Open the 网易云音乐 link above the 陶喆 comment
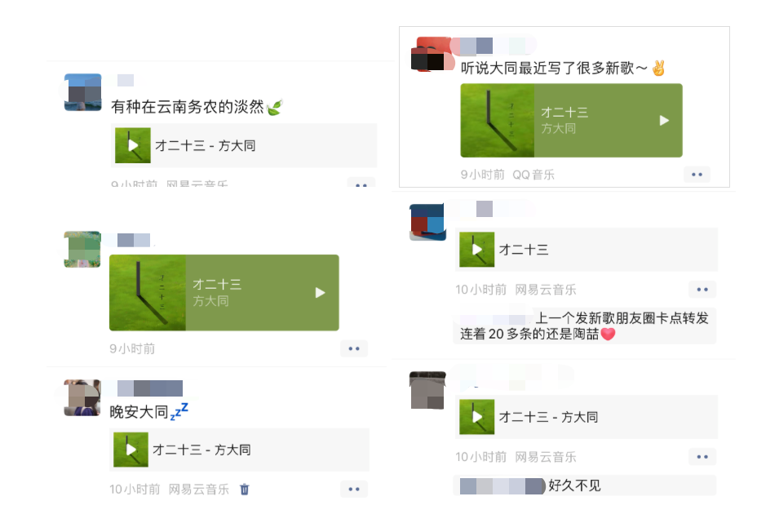Image resolution: width=757 pixels, height=532 pixels. (546, 290)
